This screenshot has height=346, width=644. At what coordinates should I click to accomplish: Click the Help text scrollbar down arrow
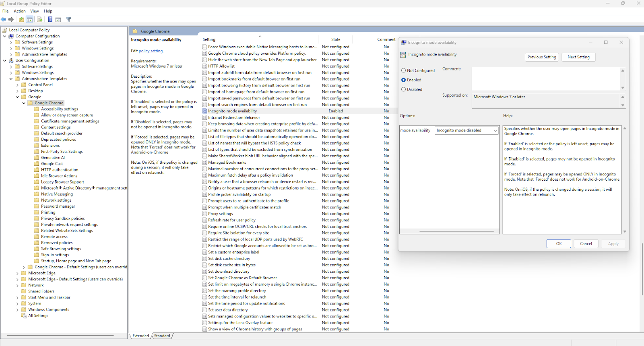(625, 231)
